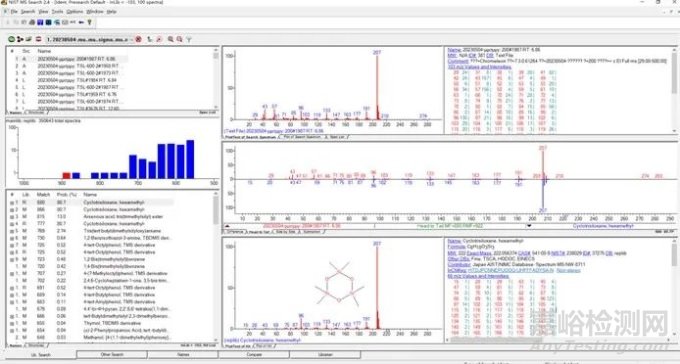Click the blue spectrum window icon
680x364 pixels.
click(40, 22)
